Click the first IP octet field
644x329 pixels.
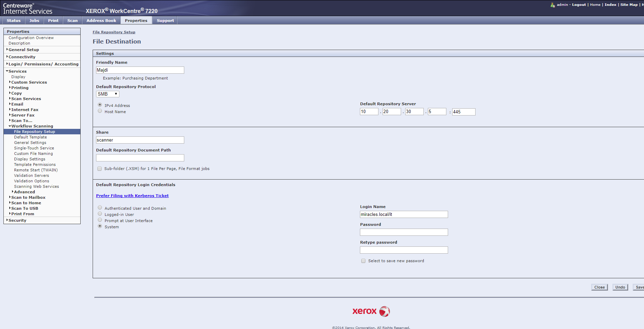[x=369, y=112]
